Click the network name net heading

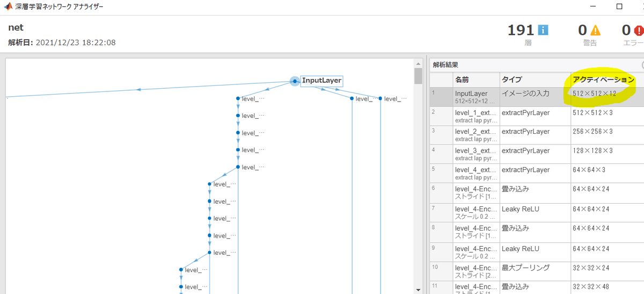point(16,27)
